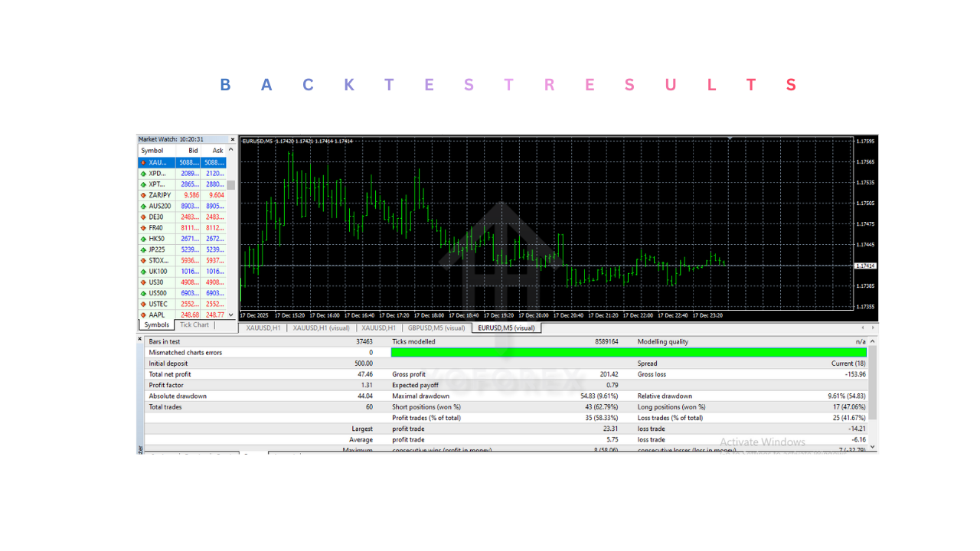The image size is (980, 551).
Task: Switch to the Tick Chart tab
Action: click(196, 324)
